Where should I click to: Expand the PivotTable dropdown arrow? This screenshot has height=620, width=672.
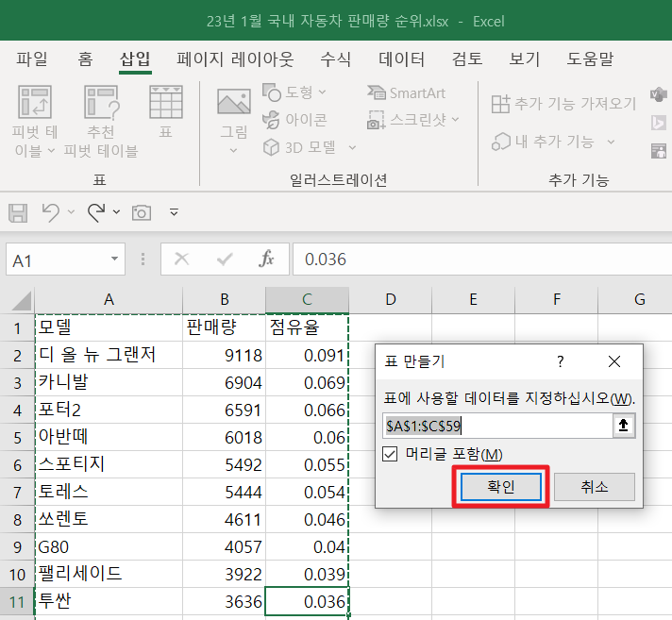pyautogui.click(x=51, y=150)
